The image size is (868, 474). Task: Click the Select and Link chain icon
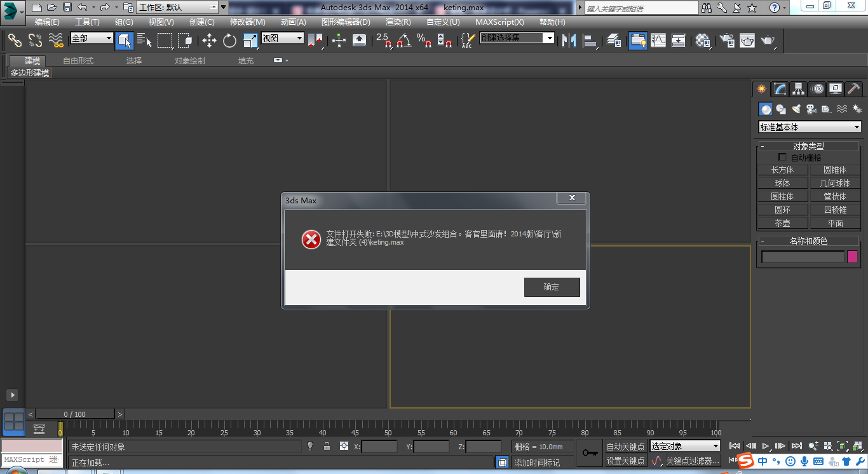[15, 41]
